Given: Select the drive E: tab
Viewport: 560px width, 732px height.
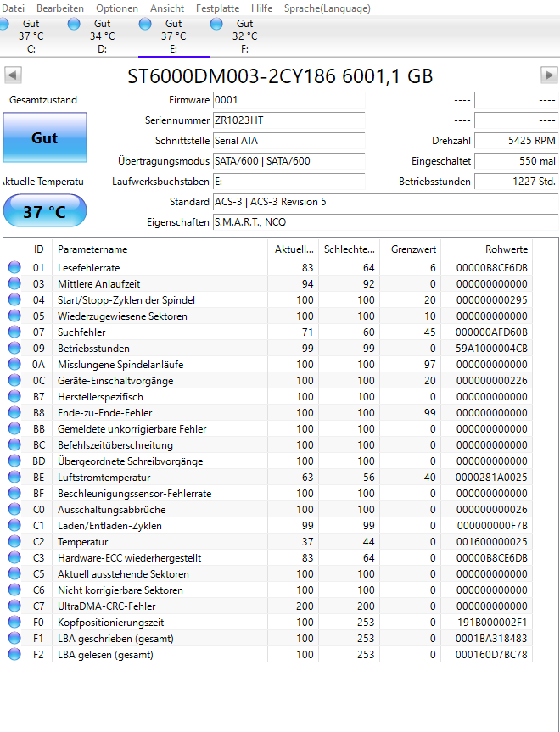Looking at the screenshot, I should 174,36.
